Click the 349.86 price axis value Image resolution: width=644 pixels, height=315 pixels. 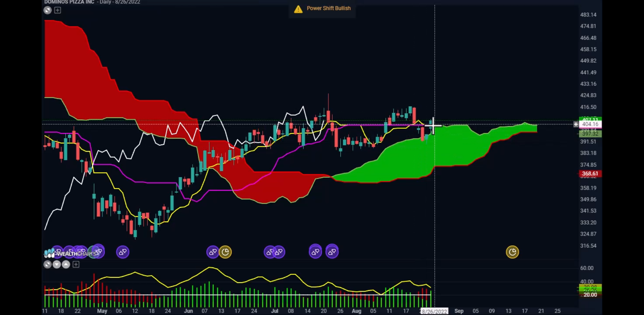588,199
